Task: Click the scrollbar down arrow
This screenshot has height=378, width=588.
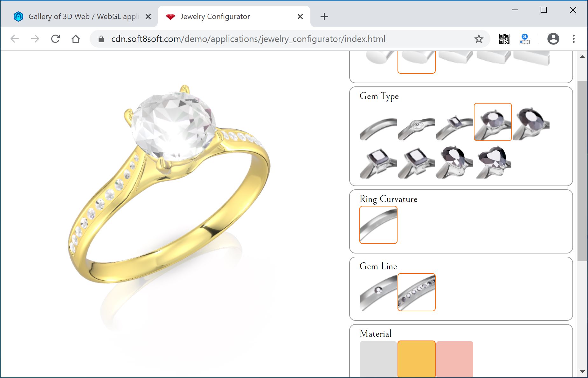Action: 582,371
